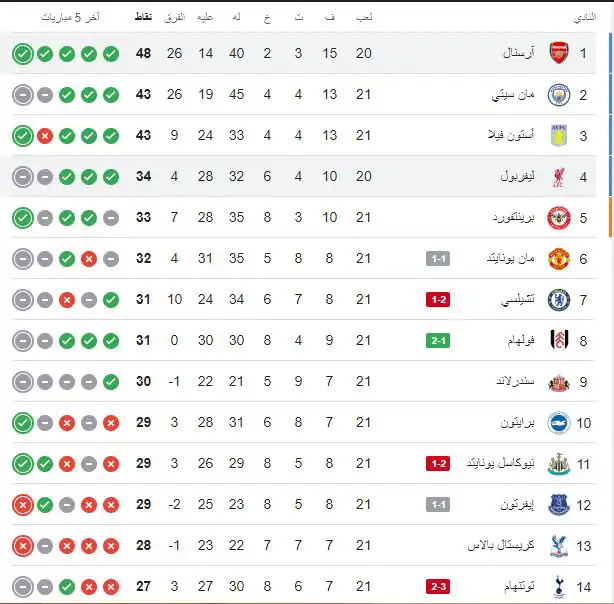Click the Manchester United club crest
This screenshot has height=604, width=614.
point(558,258)
